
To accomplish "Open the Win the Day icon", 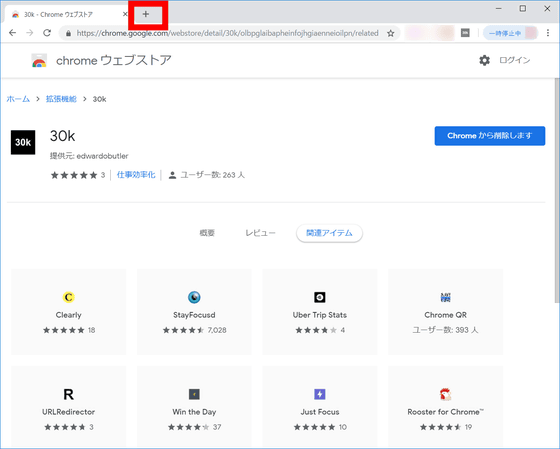I will (194, 394).
